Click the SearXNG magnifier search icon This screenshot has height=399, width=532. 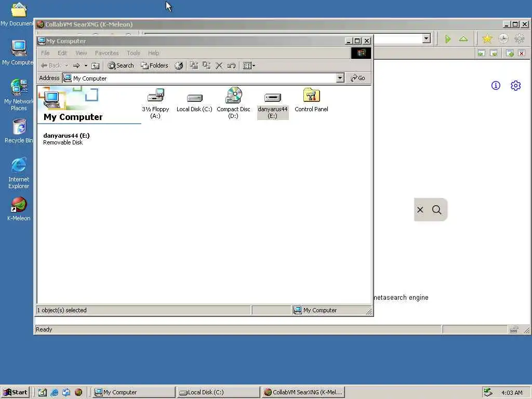pyautogui.click(x=437, y=210)
